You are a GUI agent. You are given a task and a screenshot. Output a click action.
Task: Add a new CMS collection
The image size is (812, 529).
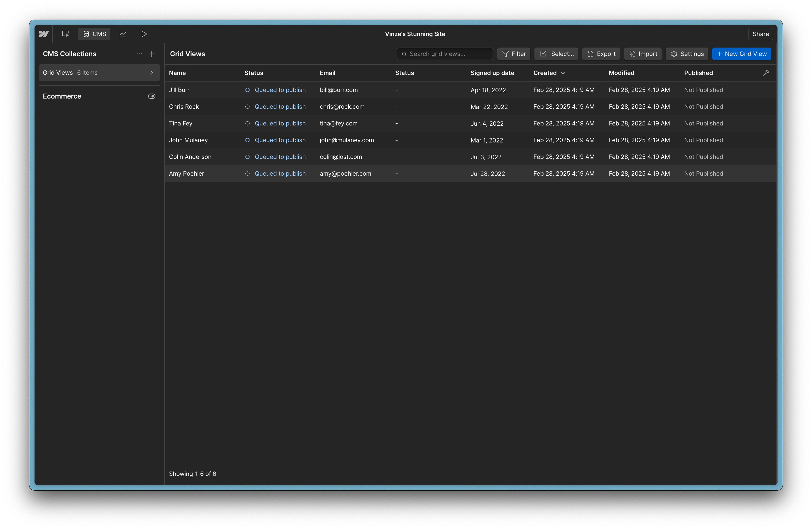[x=152, y=54]
